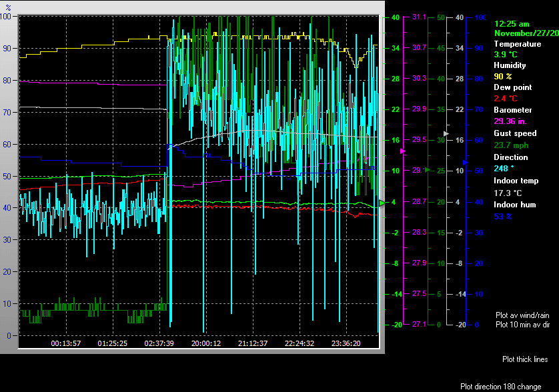Select the Humidity label in legend
559x392 pixels.
point(510,65)
